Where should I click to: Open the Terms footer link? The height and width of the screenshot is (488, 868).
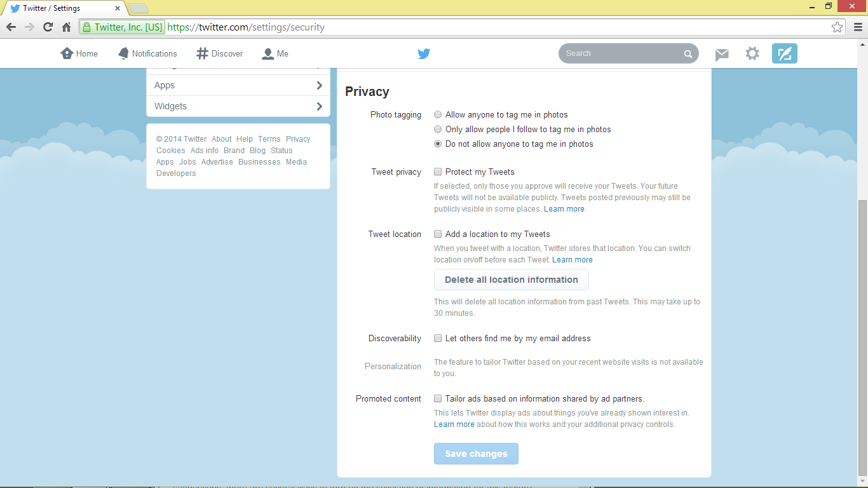pyautogui.click(x=269, y=139)
